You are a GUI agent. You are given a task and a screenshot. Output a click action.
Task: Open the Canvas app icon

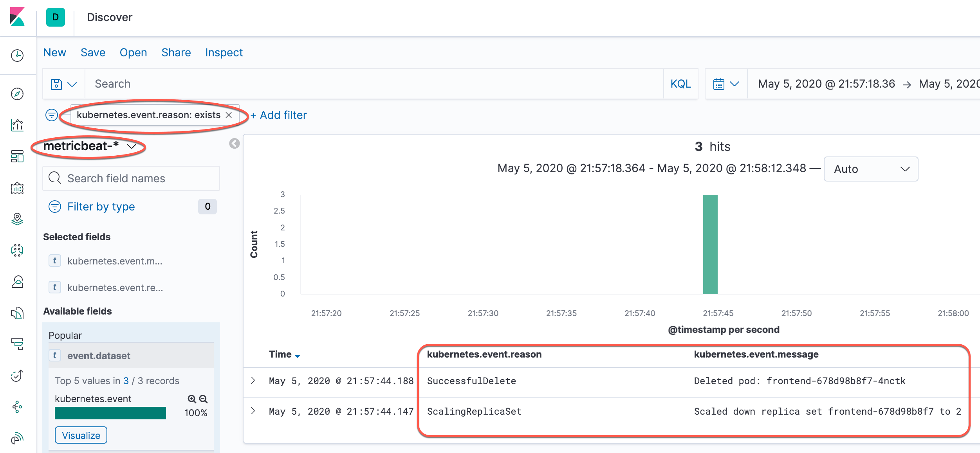click(17, 188)
